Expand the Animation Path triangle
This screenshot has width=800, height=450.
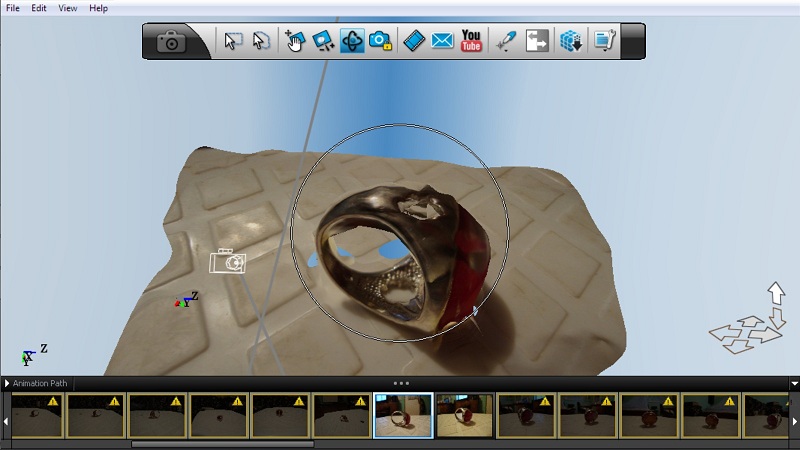click(x=7, y=383)
